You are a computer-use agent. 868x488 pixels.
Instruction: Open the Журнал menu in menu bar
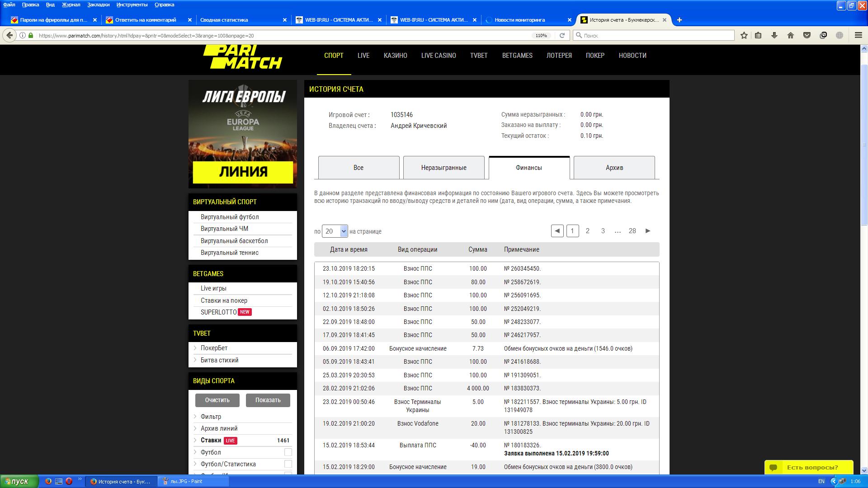click(71, 5)
